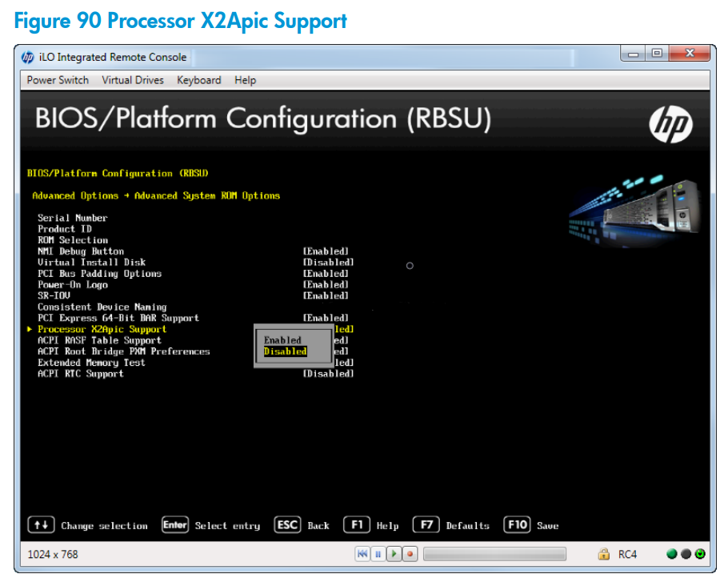Open the Keyboard menu
The image size is (728, 582).
198,80
